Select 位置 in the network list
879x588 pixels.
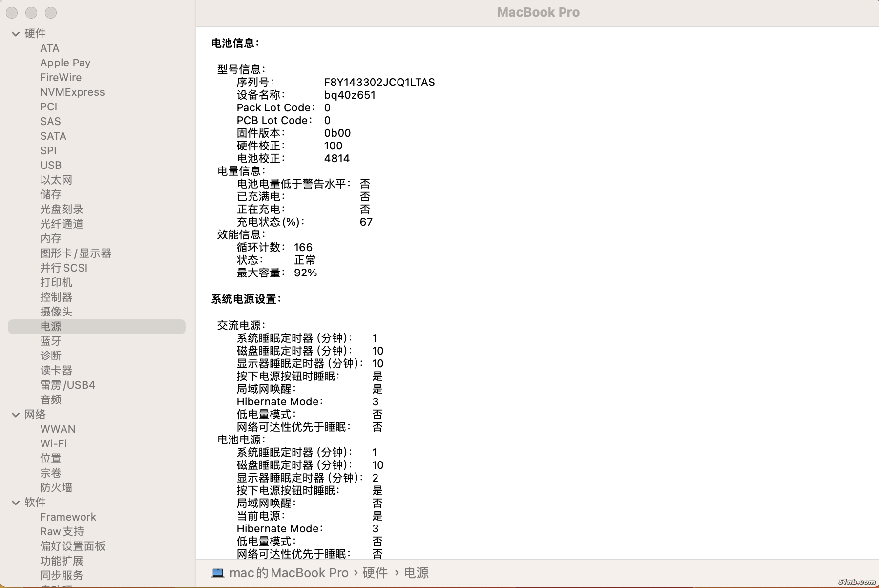click(x=51, y=458)
